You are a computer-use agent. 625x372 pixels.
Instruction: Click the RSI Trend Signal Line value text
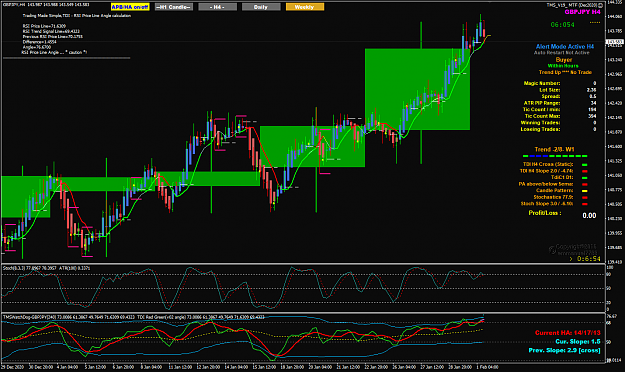pos(51,31)
